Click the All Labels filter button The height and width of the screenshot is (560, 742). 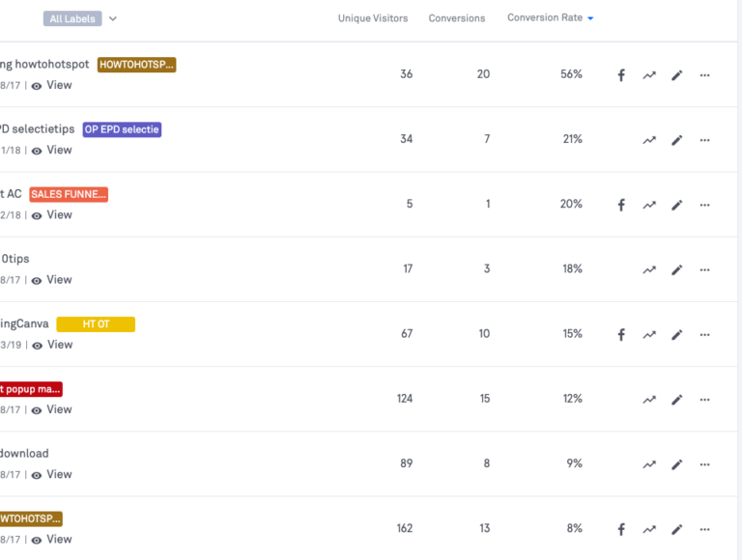pos(72,18)
